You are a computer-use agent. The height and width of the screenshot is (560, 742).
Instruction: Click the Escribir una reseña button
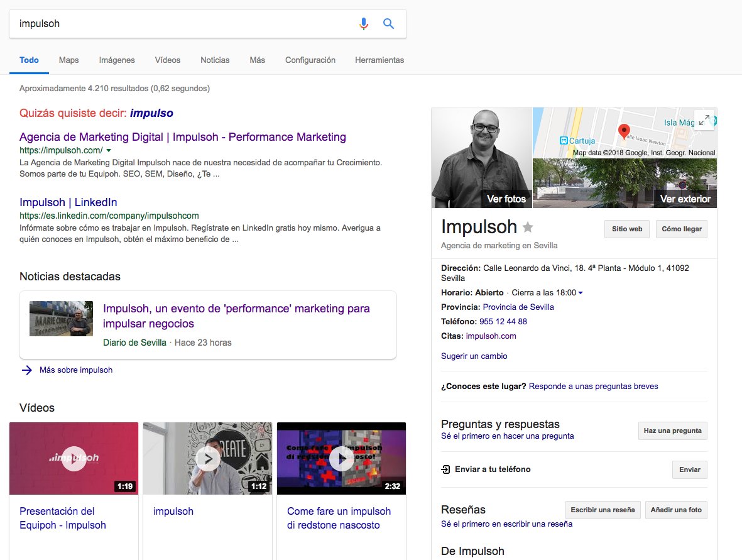603,510
